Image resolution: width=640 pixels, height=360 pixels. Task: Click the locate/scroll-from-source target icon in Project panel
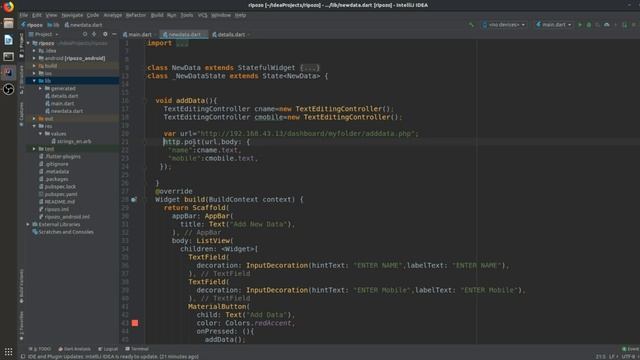(x=85, y=34)
